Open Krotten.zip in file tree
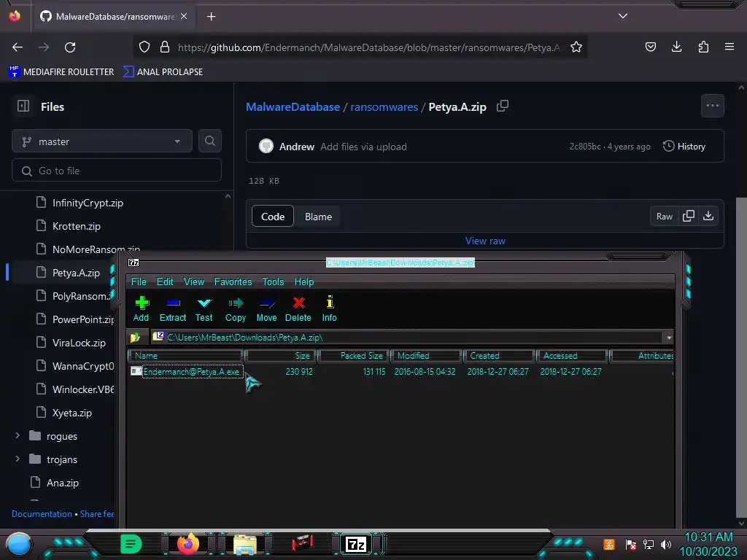Viewport: 747px width, 560px height. [76, 226]
